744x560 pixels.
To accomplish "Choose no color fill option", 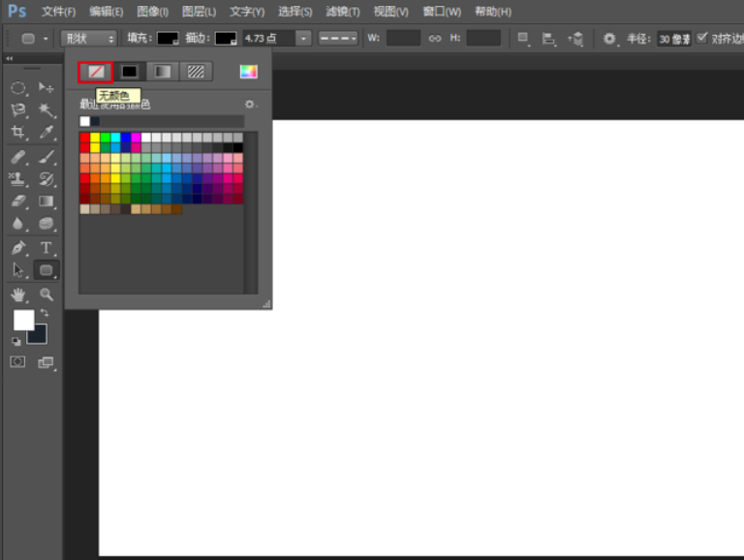I will point(96,72).
